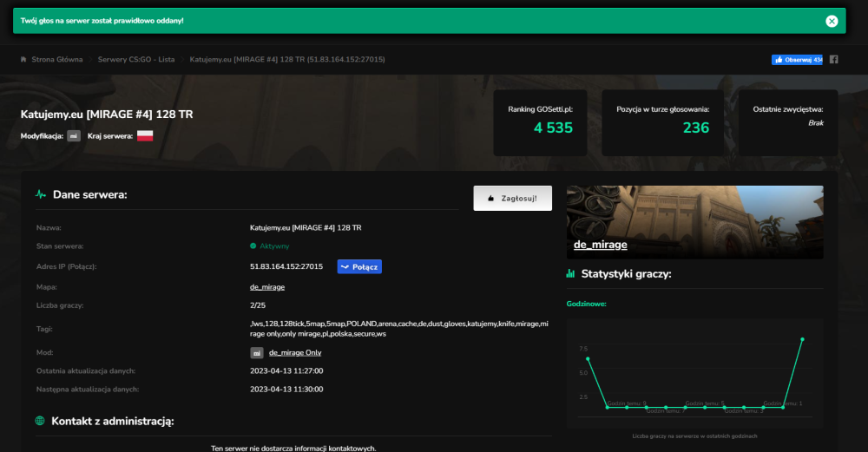Image resolution: width=868 pixels, height=452 pixels.
Task: Click the Polish flag next to Kraj serwera
Action: coord(145,136)
